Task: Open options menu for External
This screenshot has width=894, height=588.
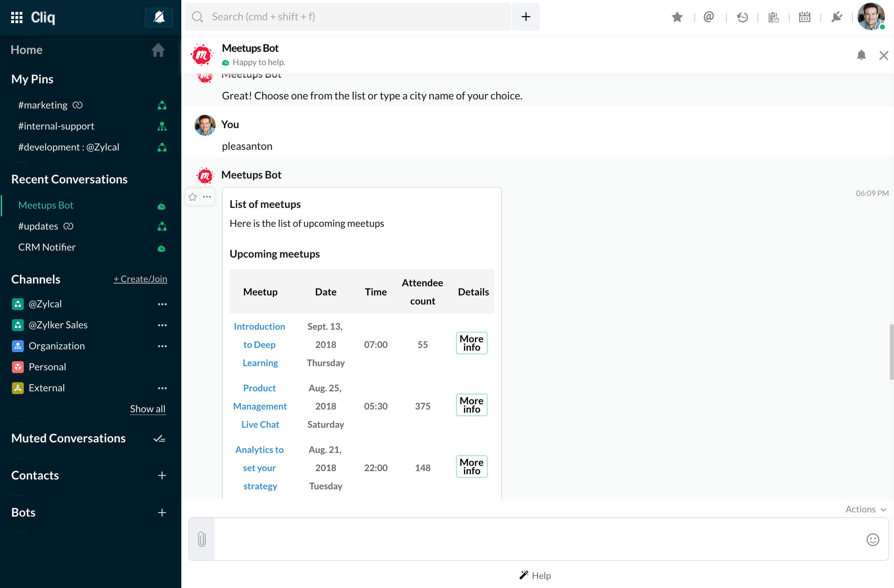Action: click(162, 388)
